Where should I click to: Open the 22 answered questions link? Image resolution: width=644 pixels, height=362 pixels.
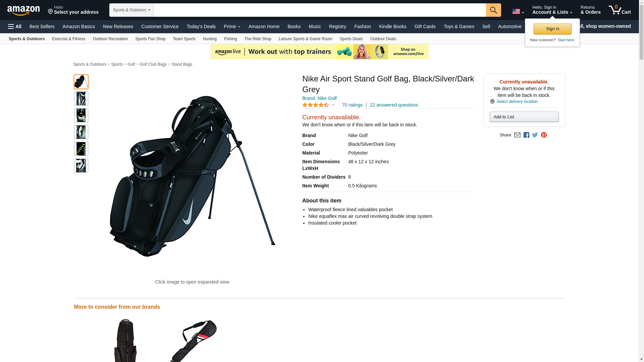coord(394,105)
